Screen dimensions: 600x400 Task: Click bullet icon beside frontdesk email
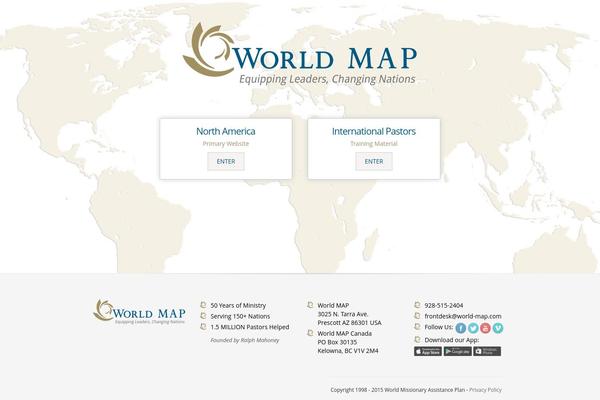click(417, 316)
